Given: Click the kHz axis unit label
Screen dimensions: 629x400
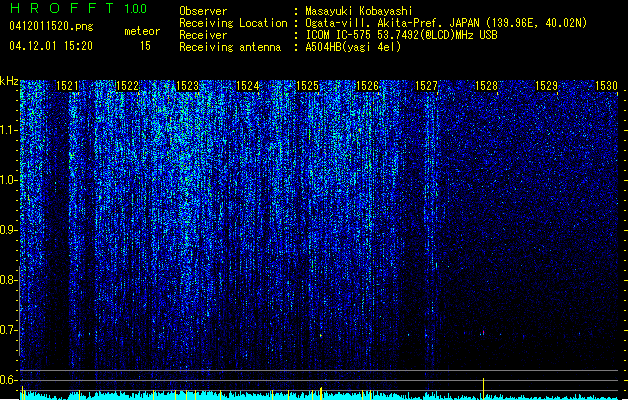Looking at the screenshot, I should click(x=9, y=81).
